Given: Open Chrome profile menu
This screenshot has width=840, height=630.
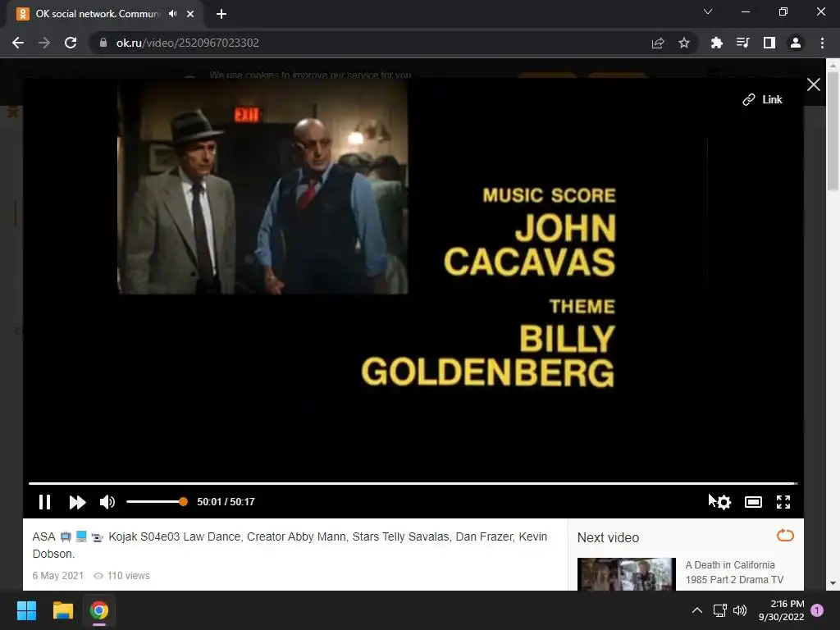Looking at the screenshot, I should pos(796,43).
